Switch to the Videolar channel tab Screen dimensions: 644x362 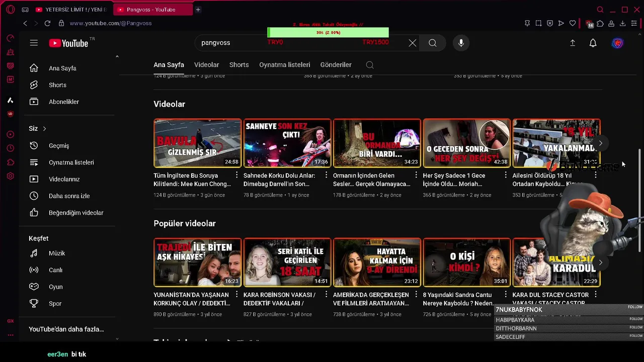coord(206,65)
